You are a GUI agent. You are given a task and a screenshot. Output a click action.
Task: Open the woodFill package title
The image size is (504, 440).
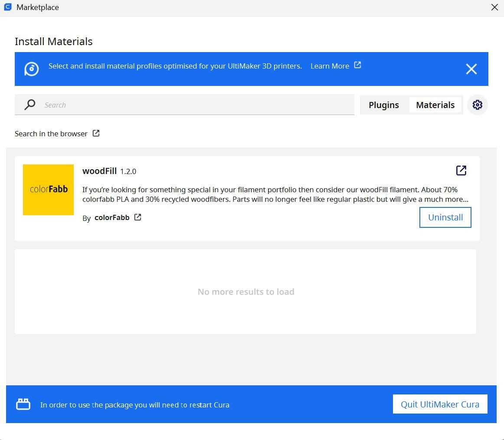99,171
